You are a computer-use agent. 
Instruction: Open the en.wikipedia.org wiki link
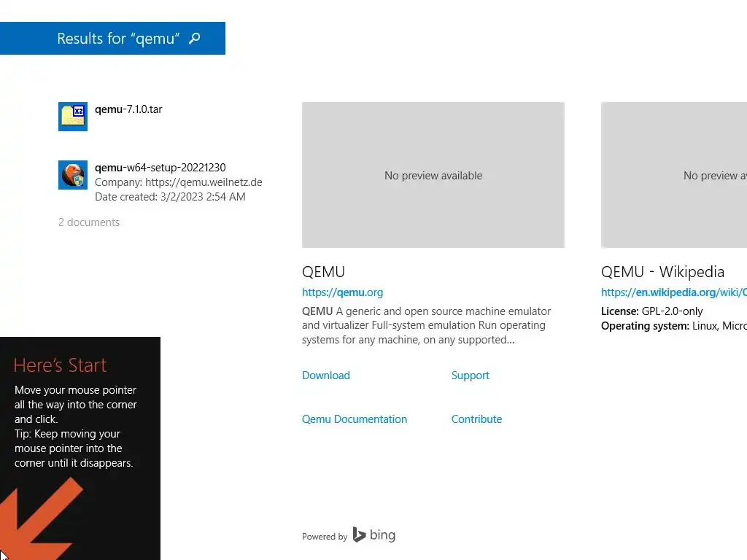click(x=673, y=292)
